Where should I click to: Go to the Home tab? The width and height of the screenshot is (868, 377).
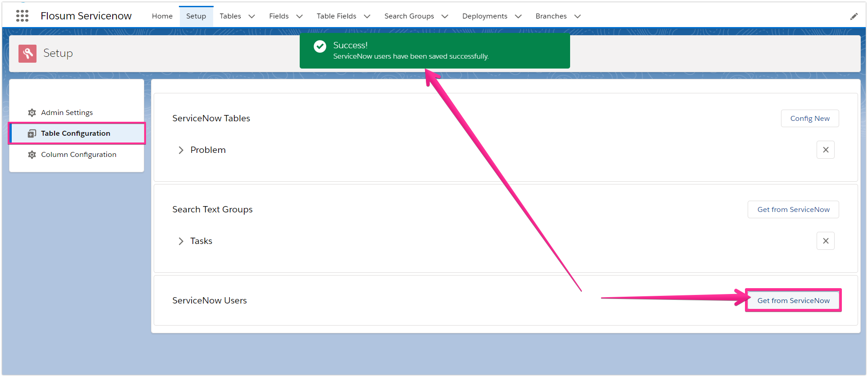tap(162, 16)
